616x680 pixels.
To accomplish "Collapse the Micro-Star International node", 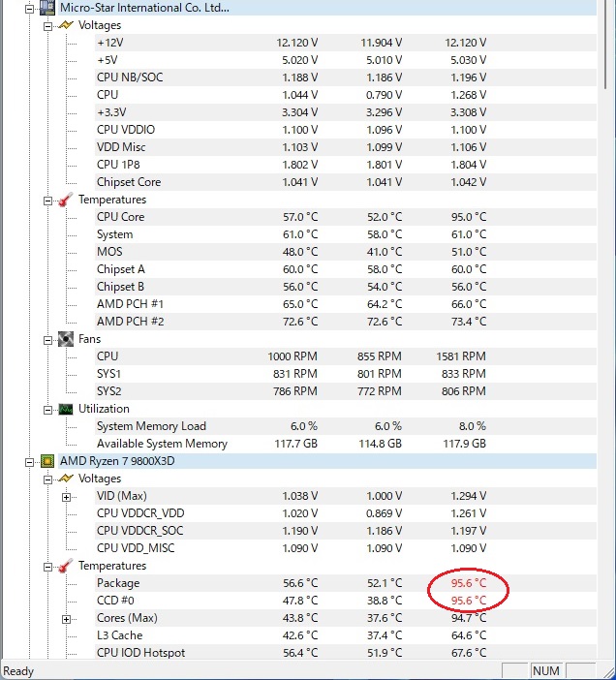I will (29, 8).
